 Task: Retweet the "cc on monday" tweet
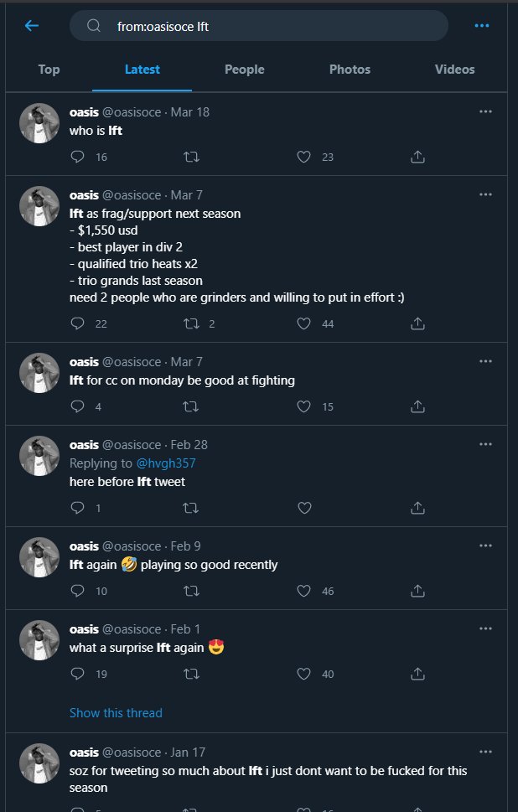coord(190,406)
